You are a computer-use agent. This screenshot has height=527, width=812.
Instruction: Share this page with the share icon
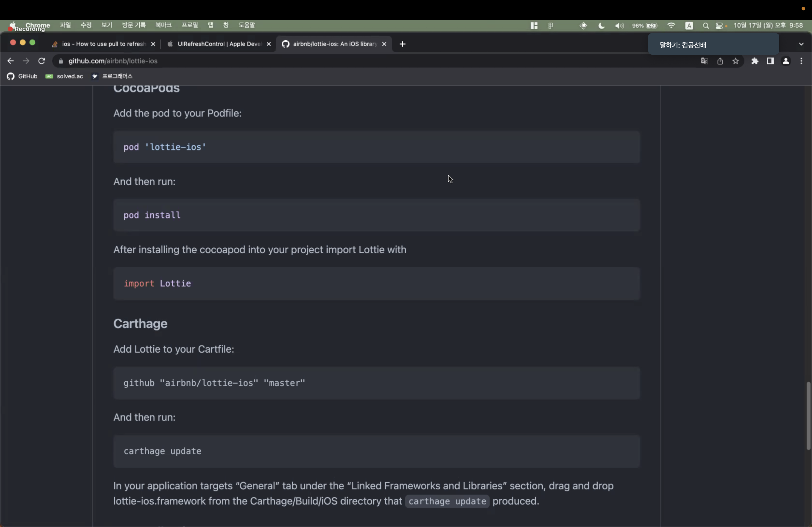click(x=720, y=61)
